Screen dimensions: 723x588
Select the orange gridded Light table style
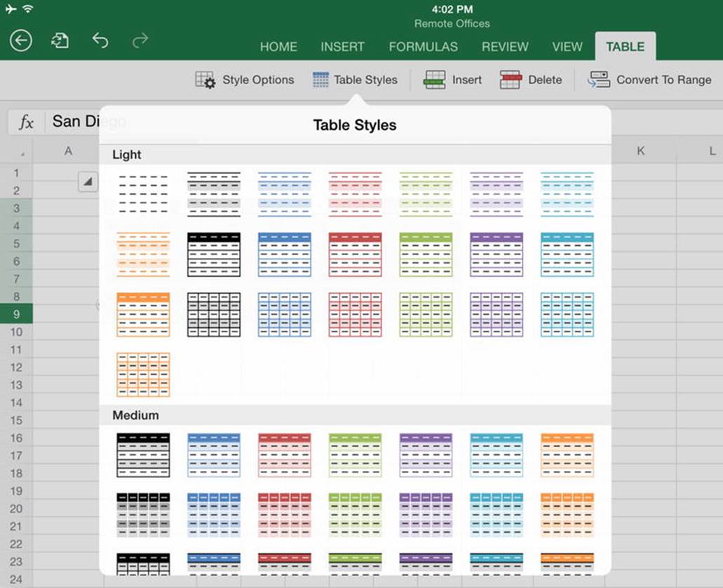coord(143,375)
